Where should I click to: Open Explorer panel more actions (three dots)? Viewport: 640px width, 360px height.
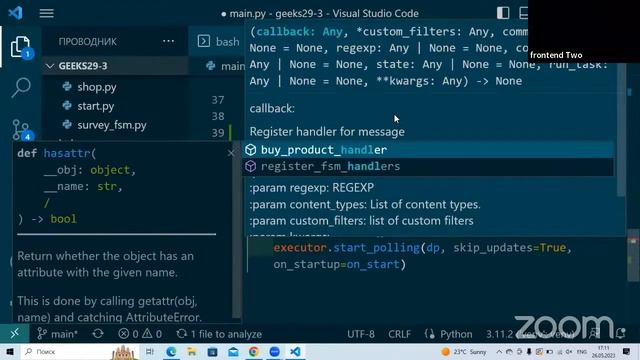click(x=168, y=41)
